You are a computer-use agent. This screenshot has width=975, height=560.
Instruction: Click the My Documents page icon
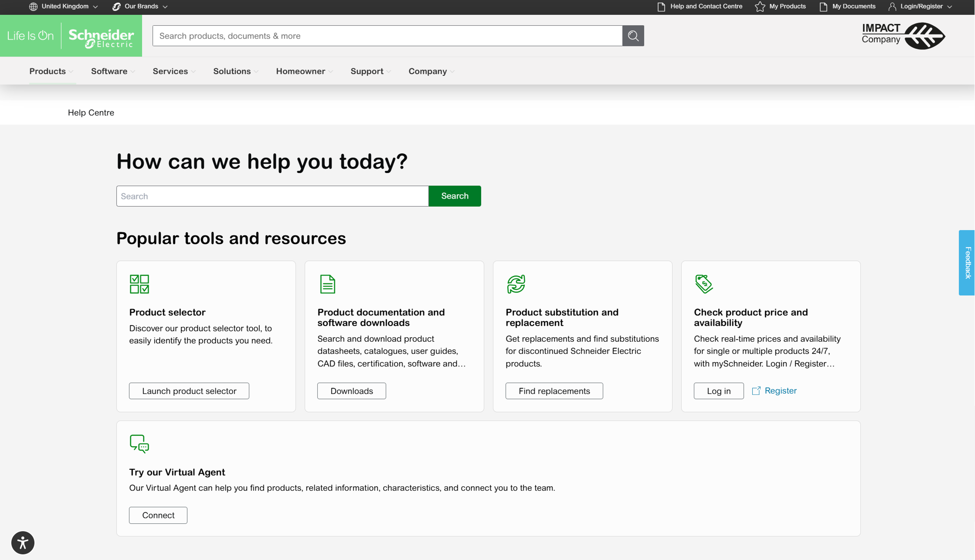tap(823, 7)
